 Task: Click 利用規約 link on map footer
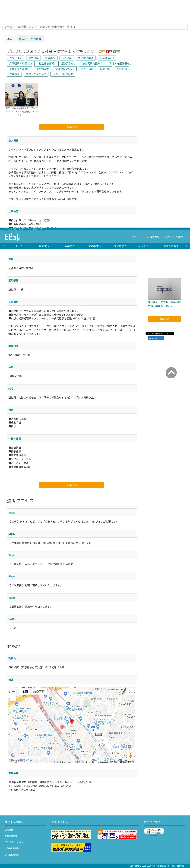[114, 762]
